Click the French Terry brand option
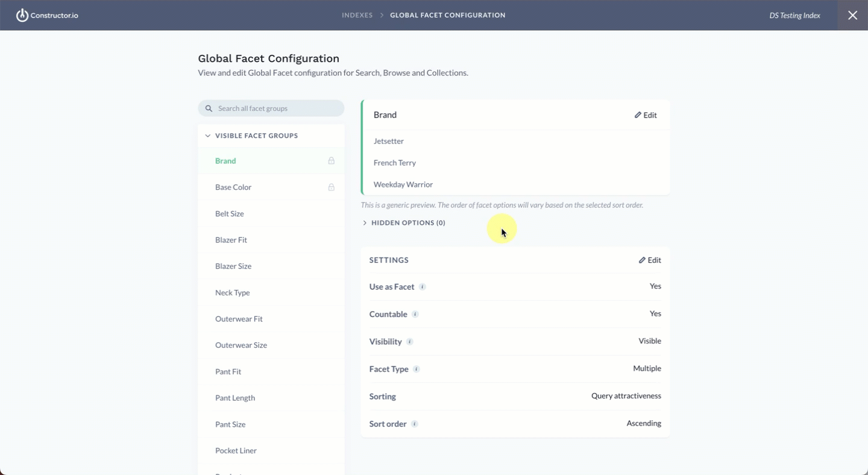This screenshot has width=868, height=475. click(x=395, y=163)
